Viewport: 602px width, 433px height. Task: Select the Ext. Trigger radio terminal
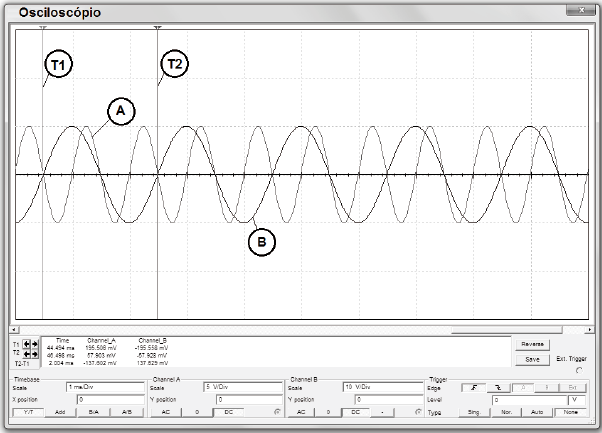tap(580, 369)
